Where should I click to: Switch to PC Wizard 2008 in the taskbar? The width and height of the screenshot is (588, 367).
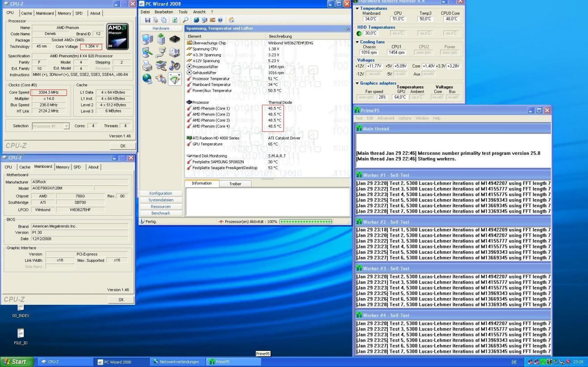click(x=121, y=362)
